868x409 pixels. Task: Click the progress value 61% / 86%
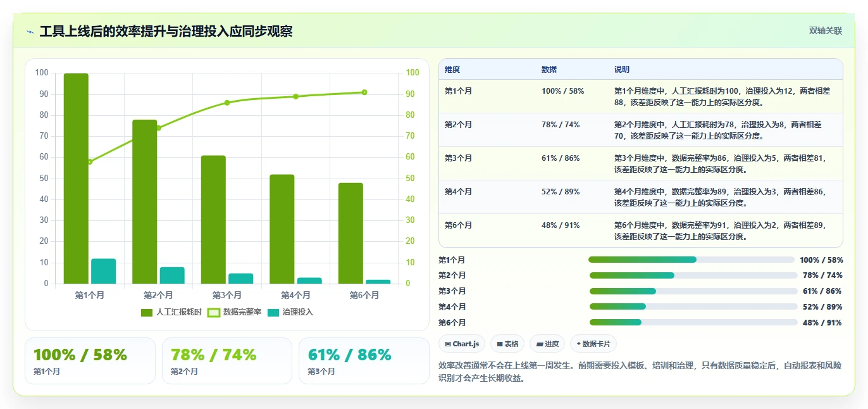pyautogui.click(x=822, y=291)
